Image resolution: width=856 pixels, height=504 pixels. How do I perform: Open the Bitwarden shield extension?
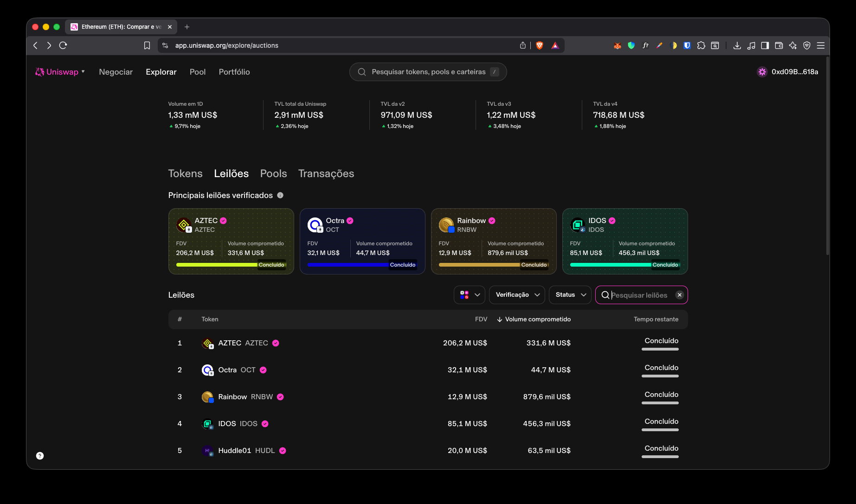[687, 45]
